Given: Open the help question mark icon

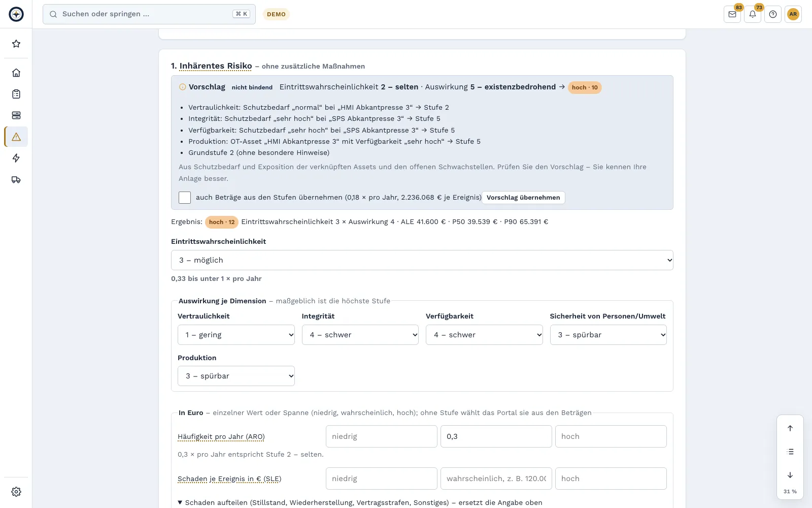Looking at the screenshot, I should pos(773,14).
